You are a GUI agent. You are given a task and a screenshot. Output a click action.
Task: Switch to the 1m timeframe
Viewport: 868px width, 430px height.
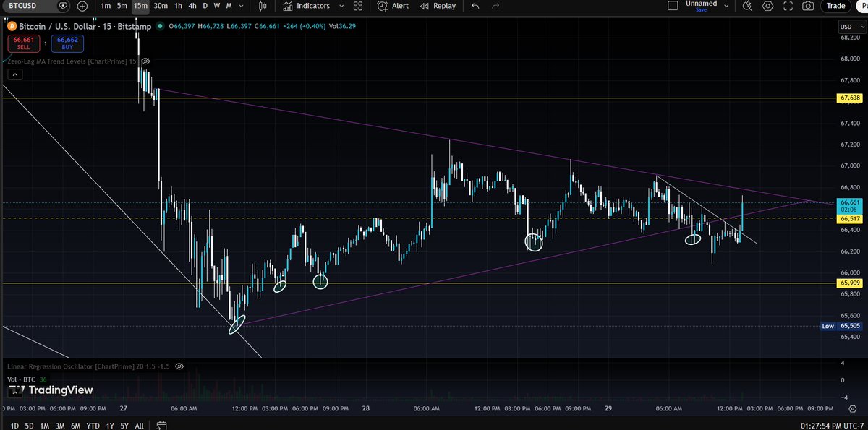(106, 6)
